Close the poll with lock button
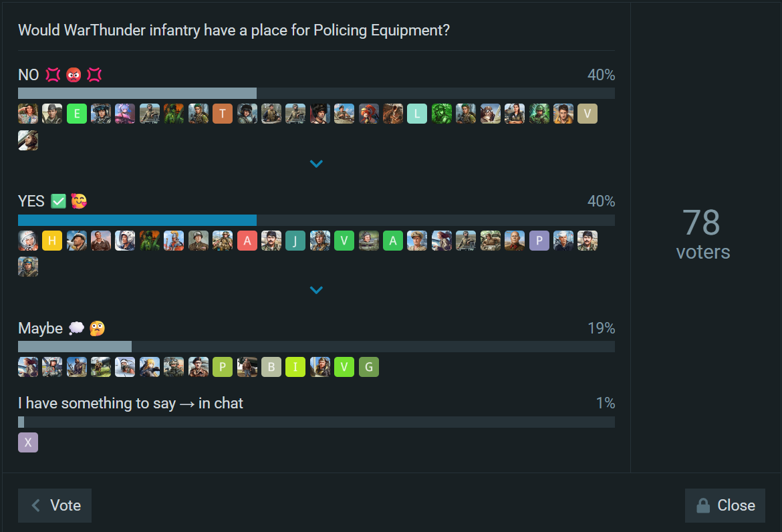The image size is (782, 532). [x=725, y=505]
